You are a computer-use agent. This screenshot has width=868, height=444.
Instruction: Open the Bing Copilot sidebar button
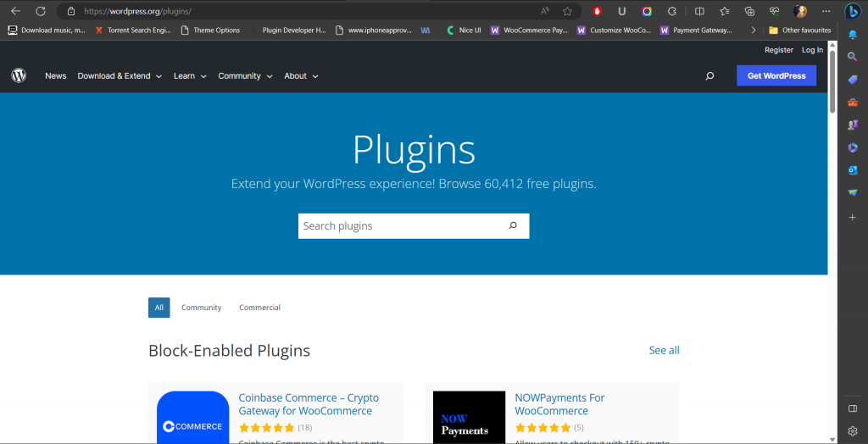pos(853,11)
